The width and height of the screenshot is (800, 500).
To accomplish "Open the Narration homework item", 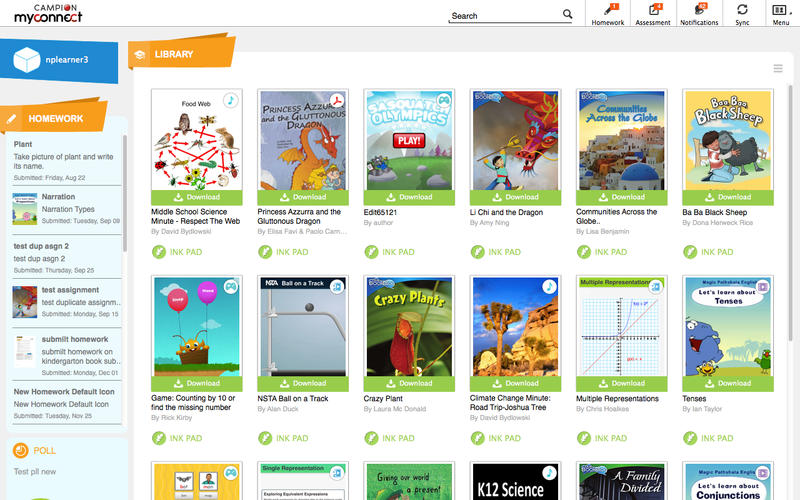I will (66, 209).
